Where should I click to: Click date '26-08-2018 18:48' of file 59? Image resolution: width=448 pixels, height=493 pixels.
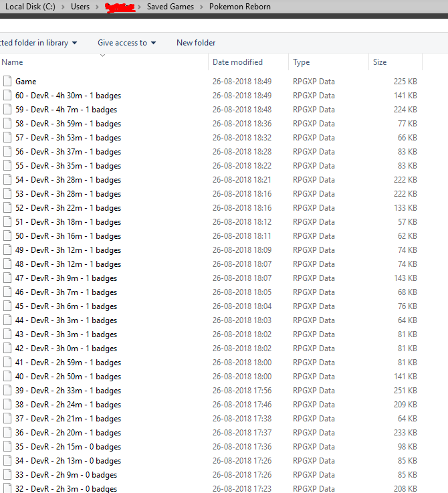coord(242,110)
